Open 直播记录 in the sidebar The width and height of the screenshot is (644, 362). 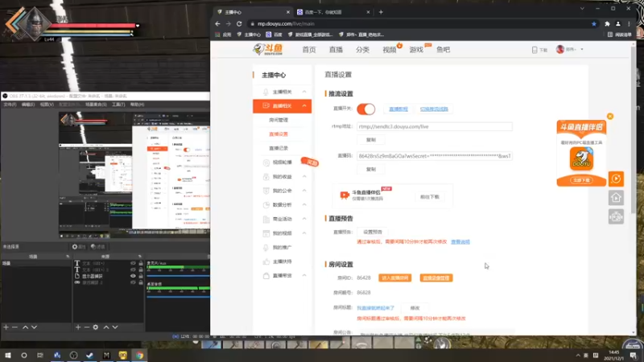[279, 148]
